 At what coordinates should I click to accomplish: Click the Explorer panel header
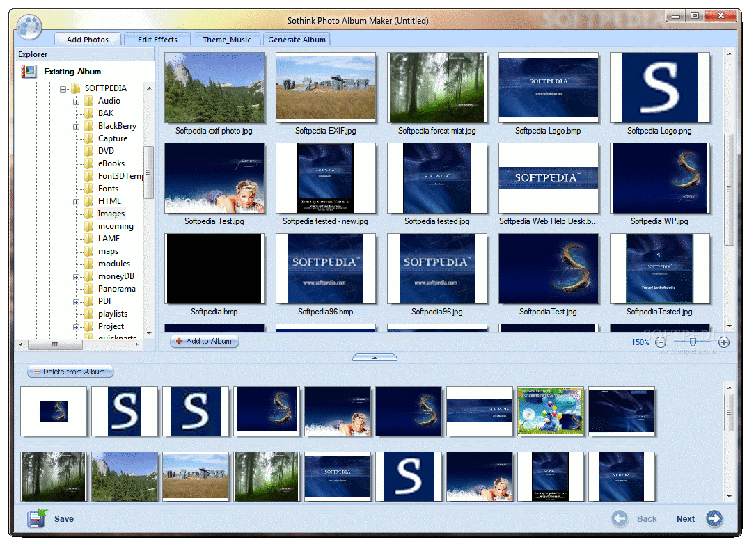coord(85,54)
